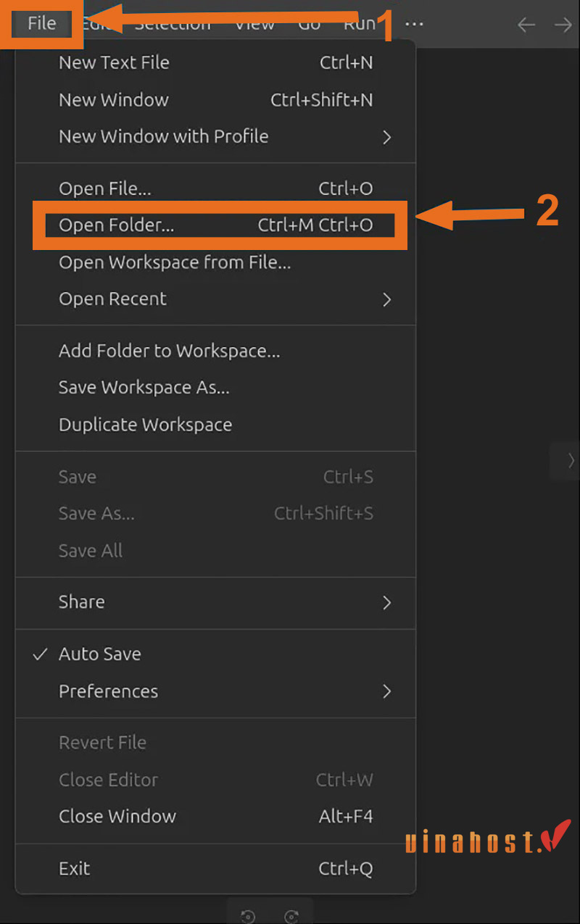The height and width of the screenshot is (924, 580).
Task: Click the Go Back arrow icon
Action: point(526,25)
